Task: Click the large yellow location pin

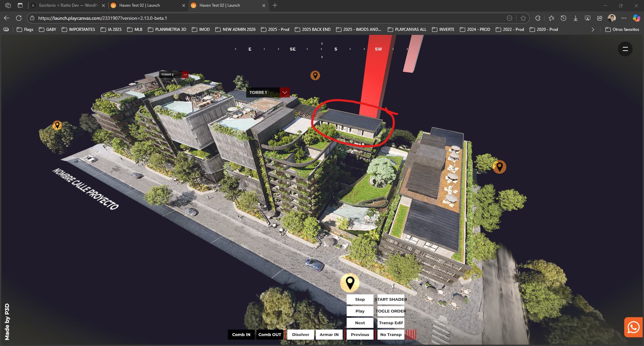Action: [350, 283]
